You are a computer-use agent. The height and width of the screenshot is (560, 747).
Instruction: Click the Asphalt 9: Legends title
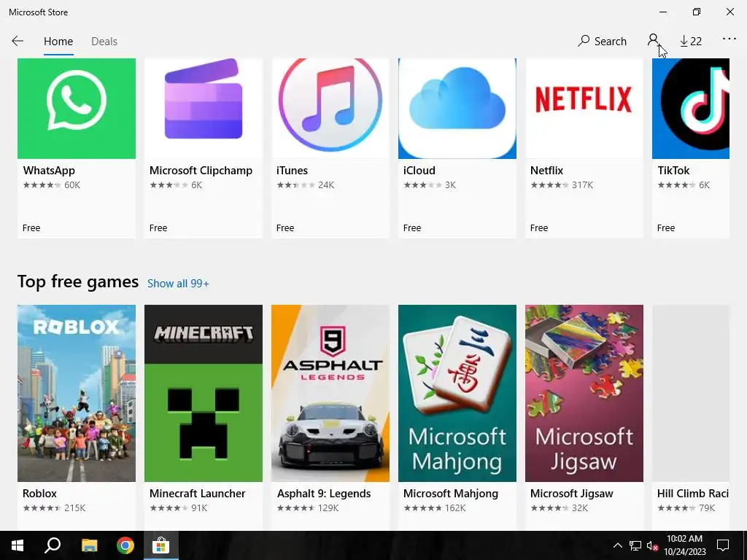pos(324,494)
